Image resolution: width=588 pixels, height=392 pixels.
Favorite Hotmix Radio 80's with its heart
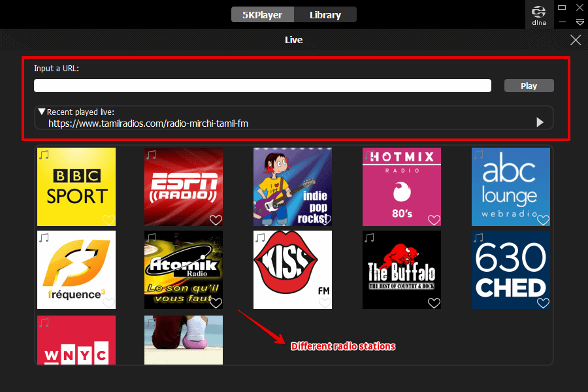[434, 220]
